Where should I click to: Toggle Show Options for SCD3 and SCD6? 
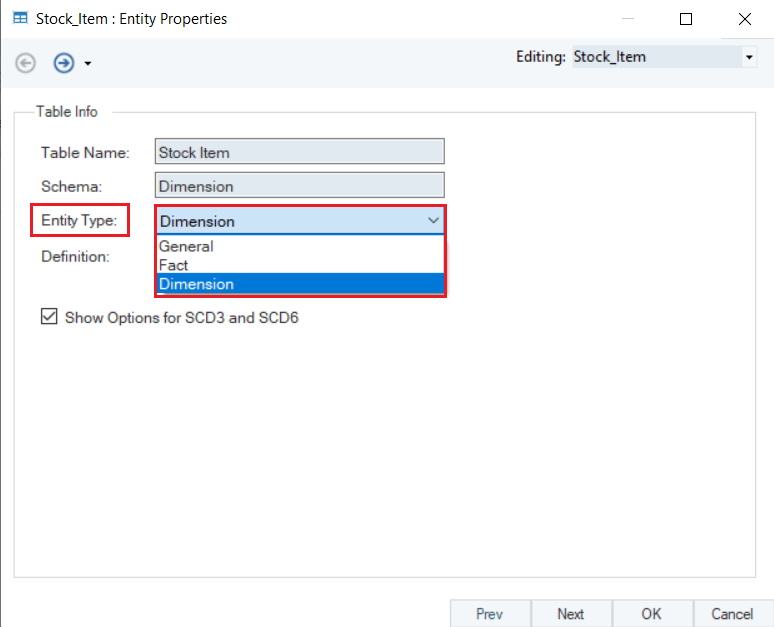[49, 317]
